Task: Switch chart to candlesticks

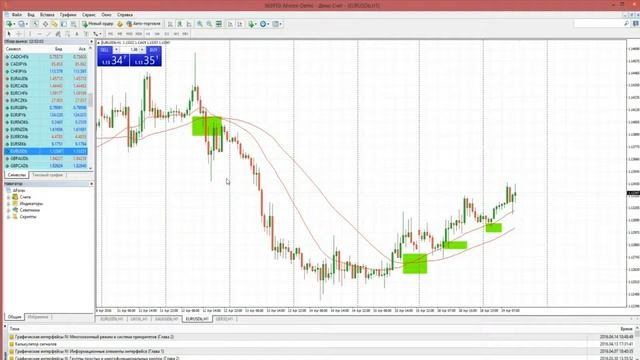Action: [180, 24]
